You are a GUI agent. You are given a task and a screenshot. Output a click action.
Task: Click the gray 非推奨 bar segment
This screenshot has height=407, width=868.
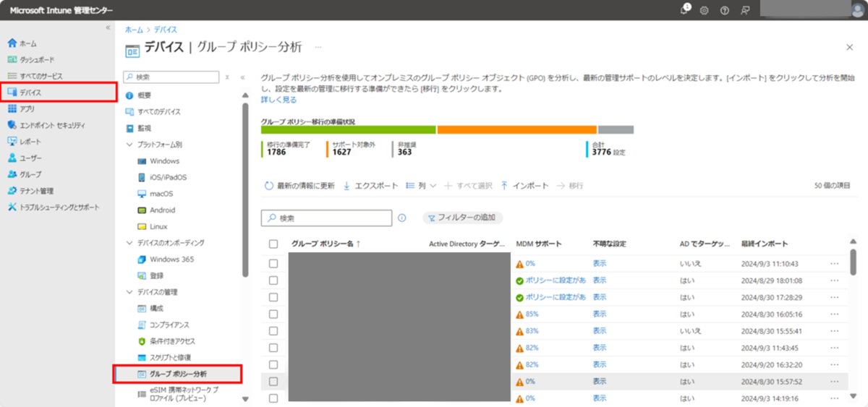tap(616, 130)
